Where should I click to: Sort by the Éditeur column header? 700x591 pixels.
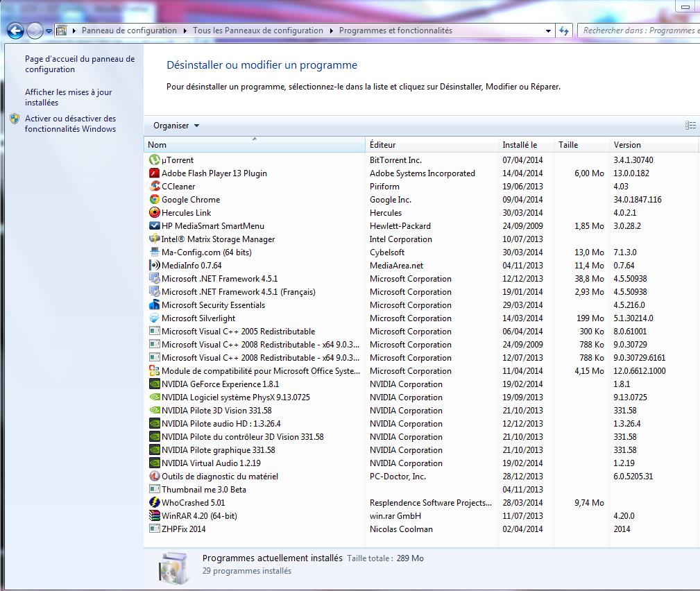click(x=432, y=144)
